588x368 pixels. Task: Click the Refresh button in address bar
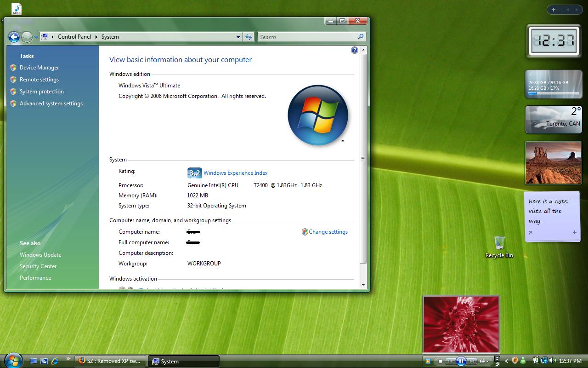[248, 37]
